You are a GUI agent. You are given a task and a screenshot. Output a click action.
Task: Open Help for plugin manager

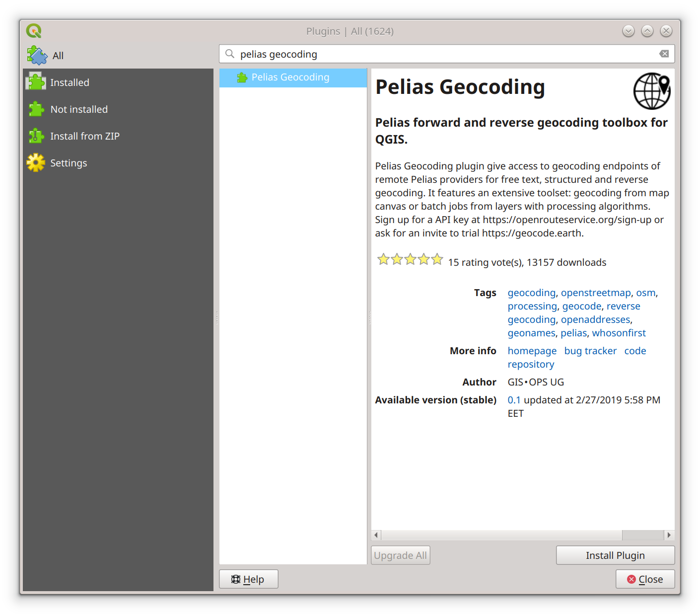tap(248, 579)
